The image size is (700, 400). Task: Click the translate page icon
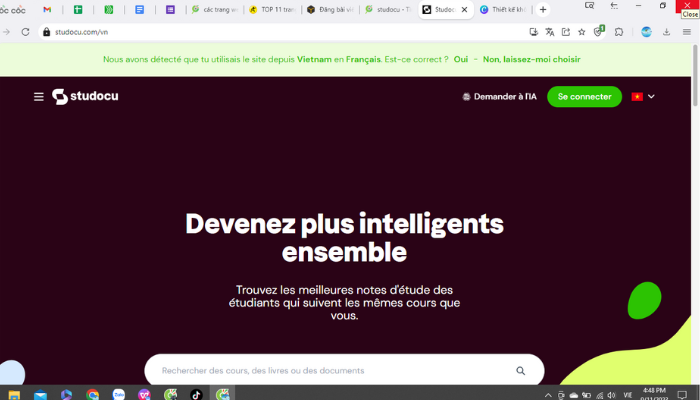click(550, 32)
